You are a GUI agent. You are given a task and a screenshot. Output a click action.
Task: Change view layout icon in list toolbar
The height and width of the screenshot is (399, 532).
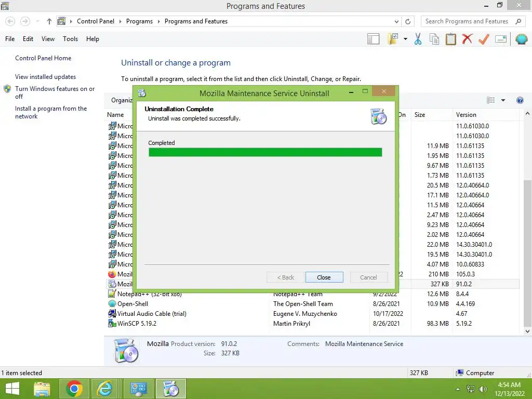tap(490, 100)
